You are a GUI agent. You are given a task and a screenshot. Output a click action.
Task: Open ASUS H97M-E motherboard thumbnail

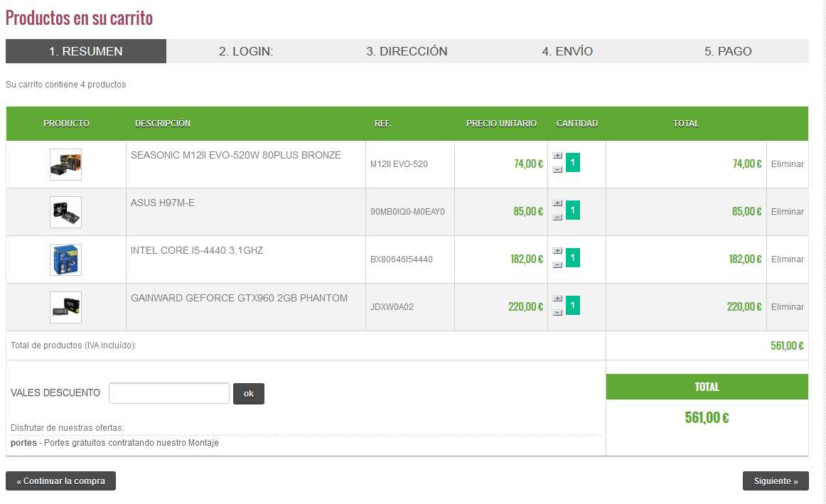click(66, 213)
